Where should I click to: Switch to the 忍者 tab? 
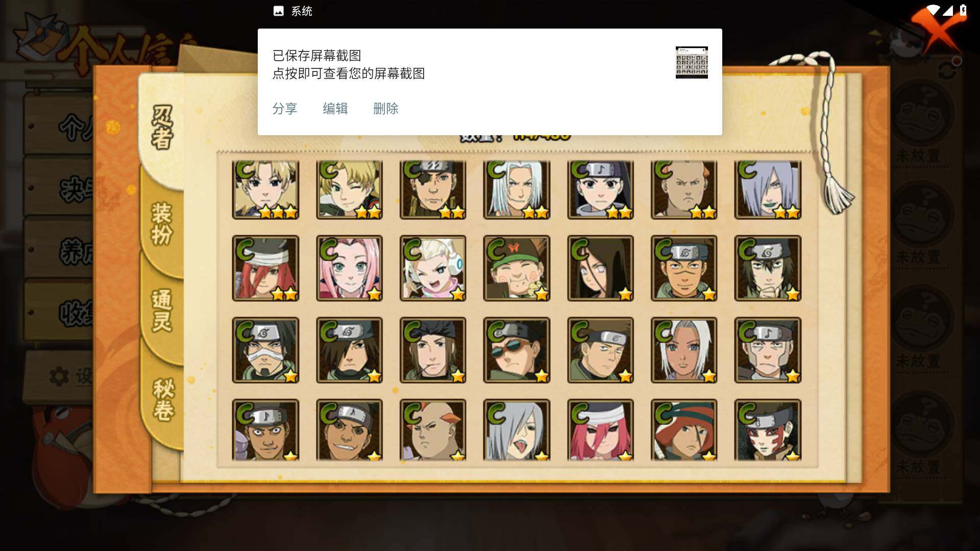click(162, 128)
